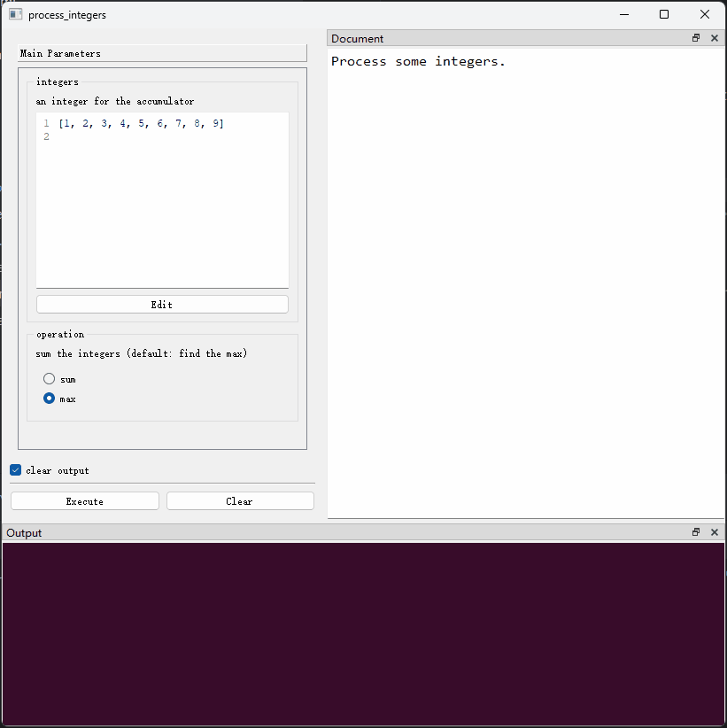
Task: Click the 'an integer for the accumulator' label
Action: point(114,101)
